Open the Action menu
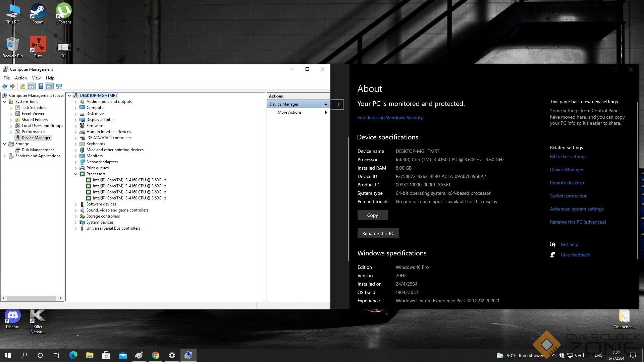This screenshot has width=644, height=362. (21, 78)
